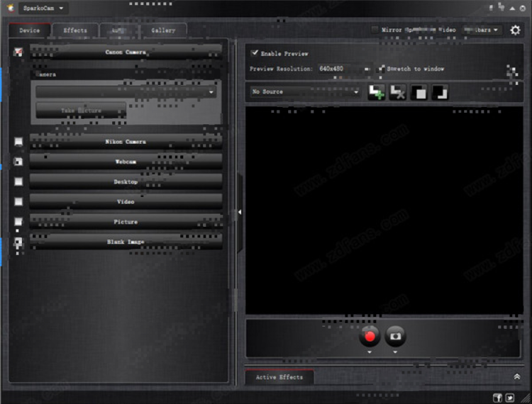The width and height of the screenshot is (532, 404).
Task: Enable Blank Image source checkbox
Action: point(18,241)
